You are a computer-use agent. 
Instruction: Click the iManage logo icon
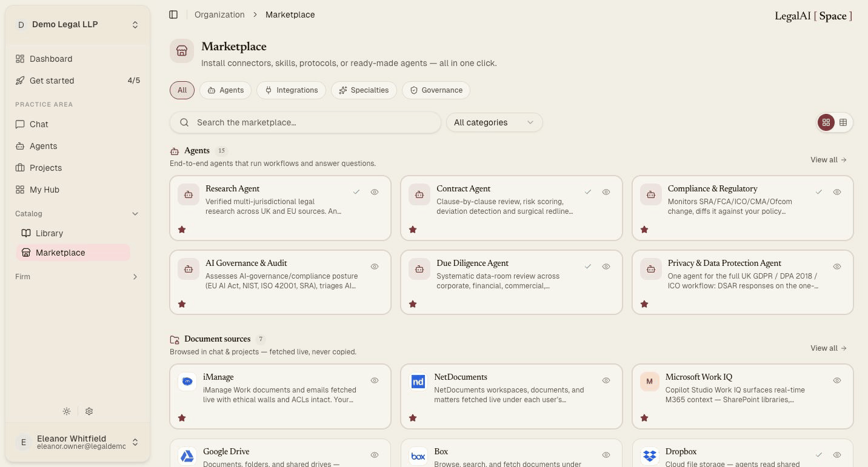[x=187, y=382]
